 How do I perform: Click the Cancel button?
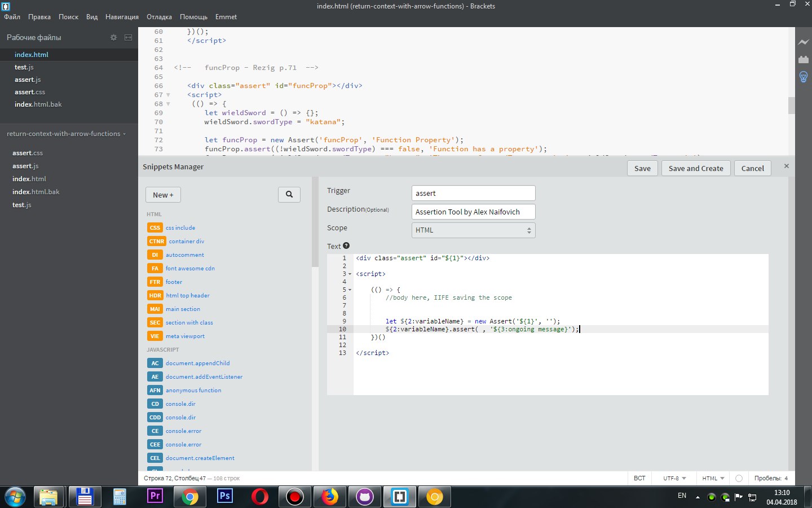[x=753, y=168]
